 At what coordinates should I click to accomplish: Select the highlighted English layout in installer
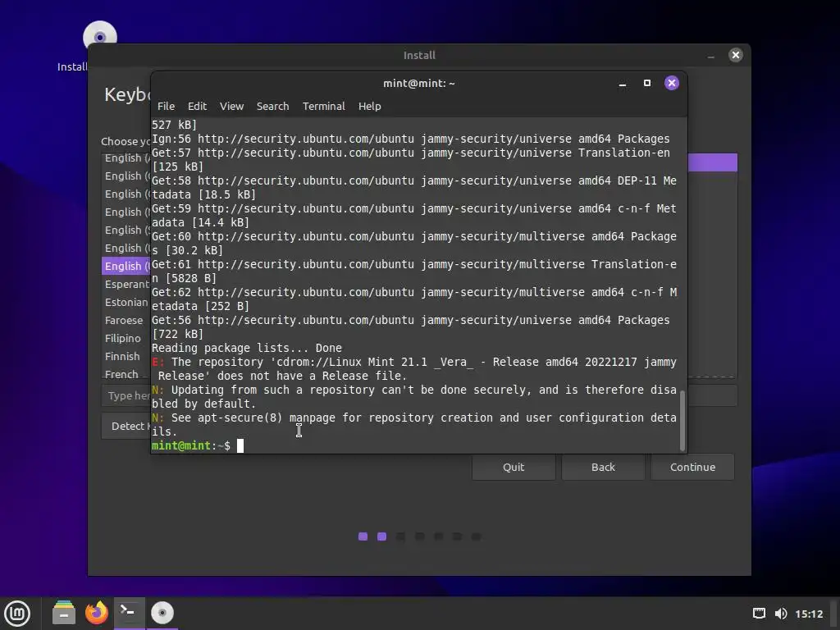coord(126,266)
